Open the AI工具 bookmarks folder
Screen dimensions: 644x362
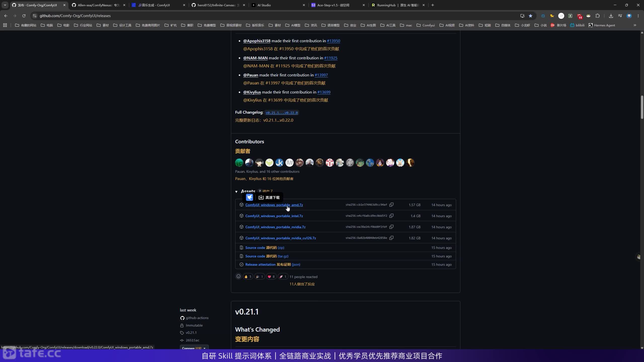coord(388,25)
